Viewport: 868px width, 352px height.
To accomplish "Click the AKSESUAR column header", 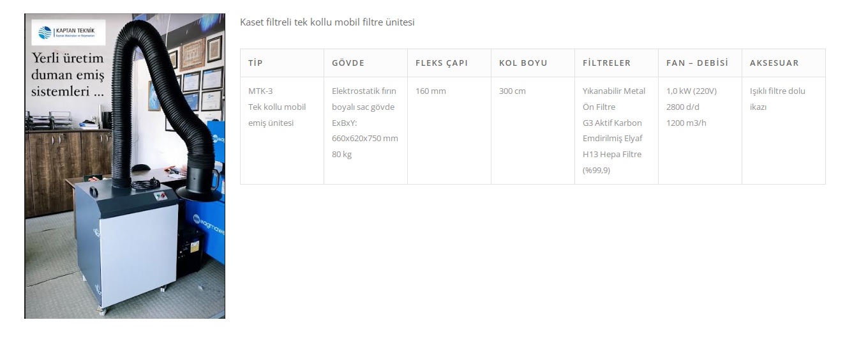I will click(774, 63).
